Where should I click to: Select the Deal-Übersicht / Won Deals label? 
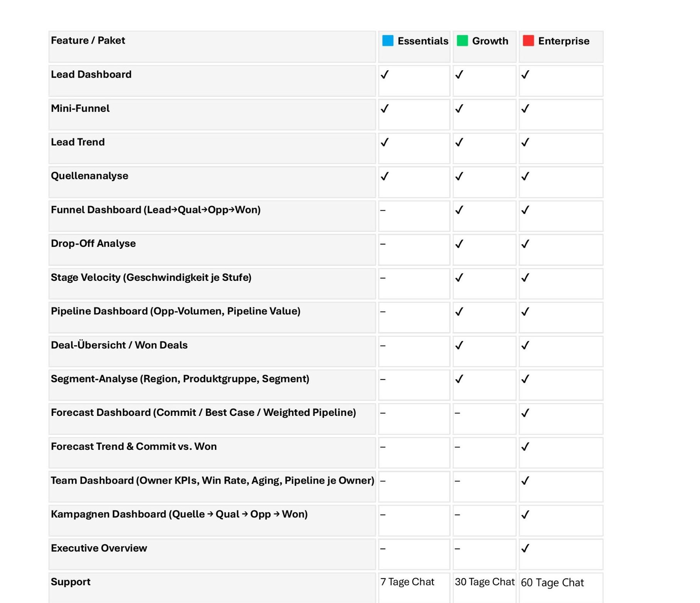pyautogui.click(x=119, y=345)
